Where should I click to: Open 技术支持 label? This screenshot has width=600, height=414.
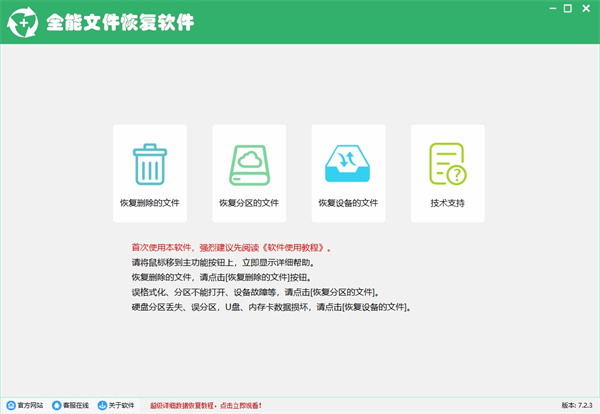(448, 203)
